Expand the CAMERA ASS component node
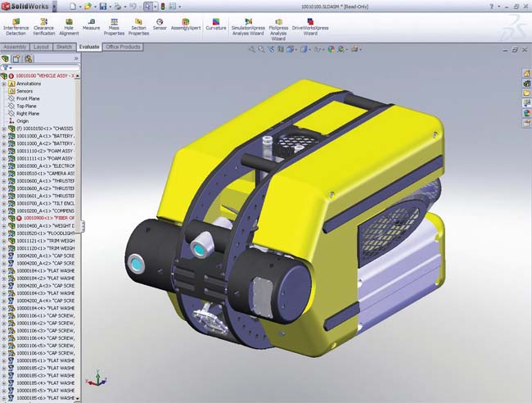 coord(4,174)
